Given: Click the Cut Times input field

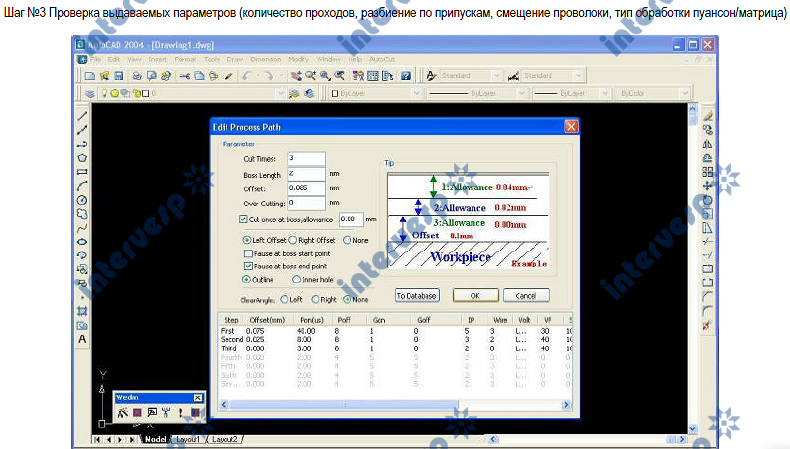Looking at the screenshot, I should pyautogui.click(x=305, y=158).
